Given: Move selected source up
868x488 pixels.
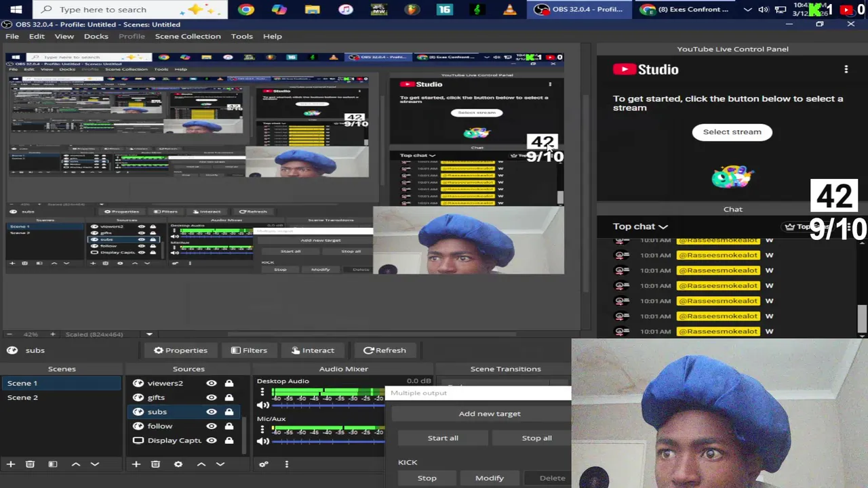Looking at the screenshot, I should (x=201, y=464).
